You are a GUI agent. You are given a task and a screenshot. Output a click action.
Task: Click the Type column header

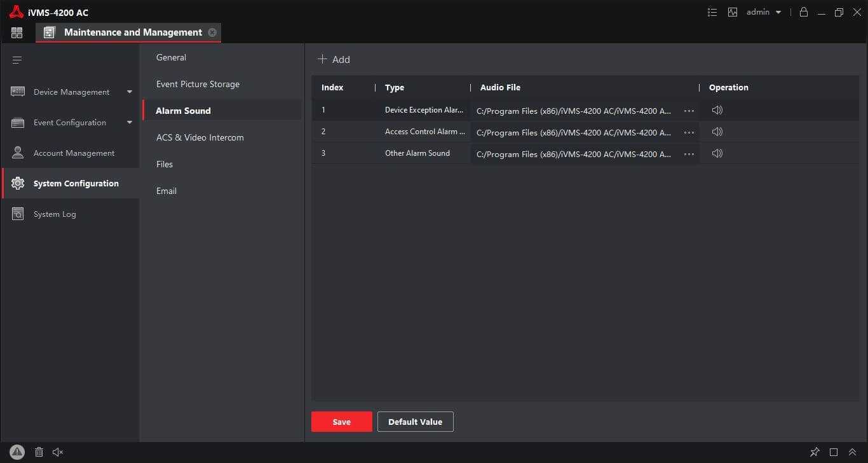pos(395,88)
